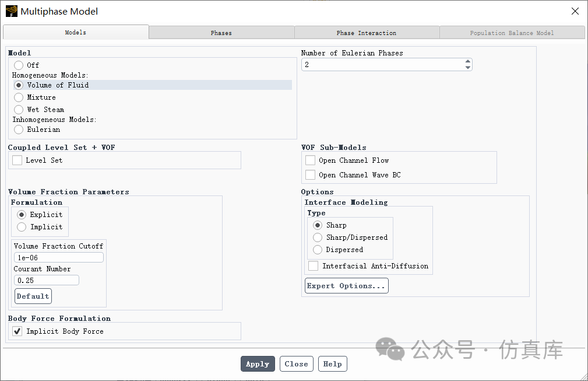Click the Fluent logo icon in title bar
This screenshot has width=588, height=381.
11,11
